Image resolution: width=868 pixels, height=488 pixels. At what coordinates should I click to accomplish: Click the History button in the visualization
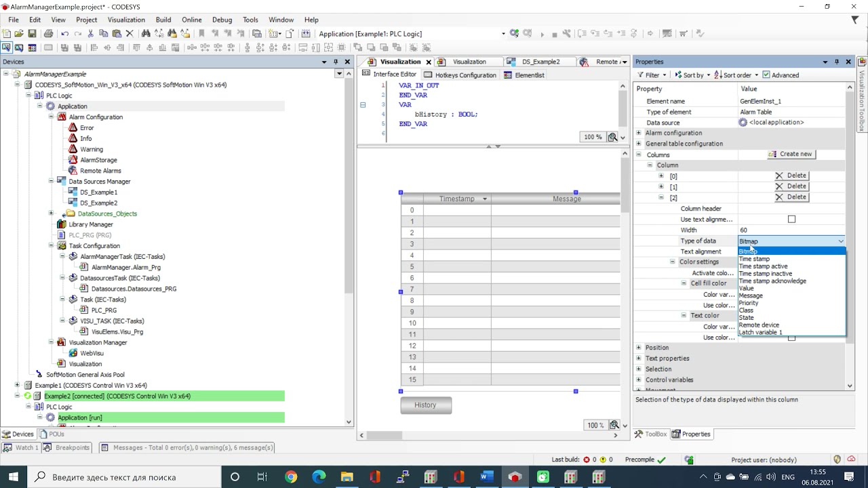425,405
